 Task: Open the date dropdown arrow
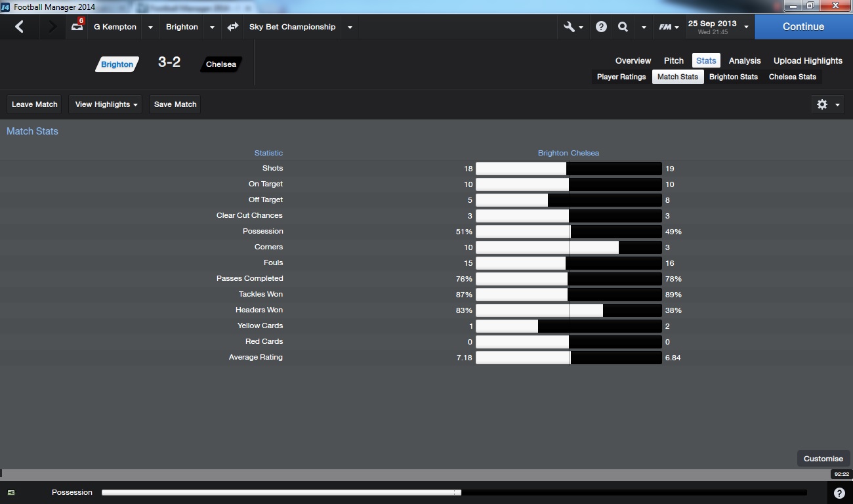pyautogui.click(x=746, y=28)
